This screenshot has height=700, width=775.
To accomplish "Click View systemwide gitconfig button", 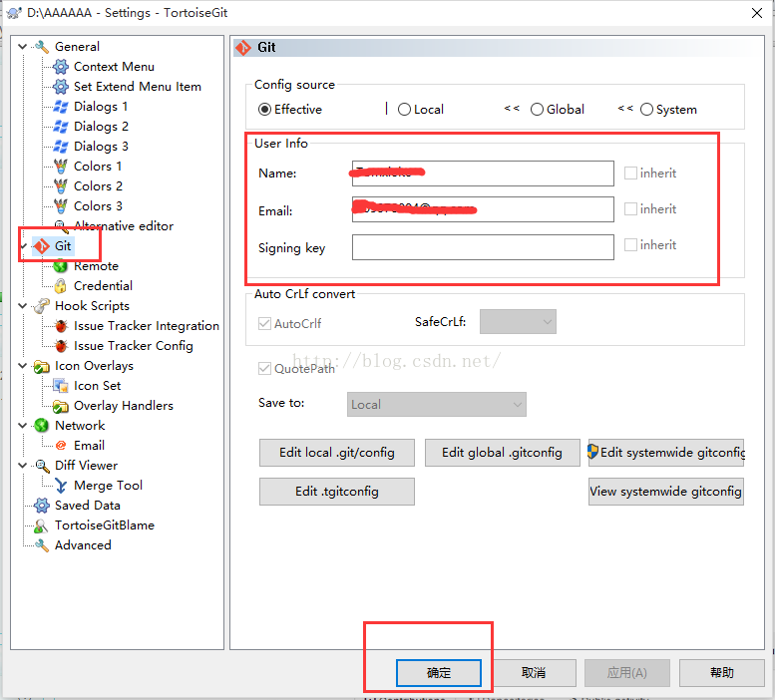I will [665, 492].
